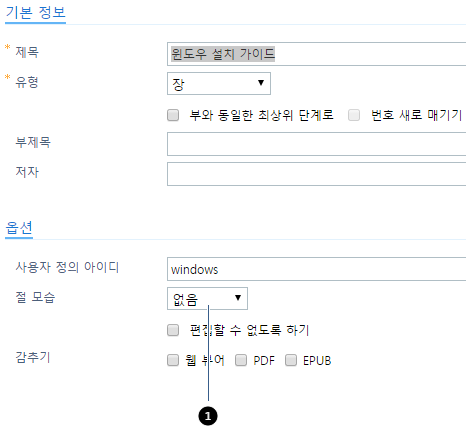Expand the 절 모습 dropdown set to 없음
This screenshot has height=427, width=467.
point(207,298)
